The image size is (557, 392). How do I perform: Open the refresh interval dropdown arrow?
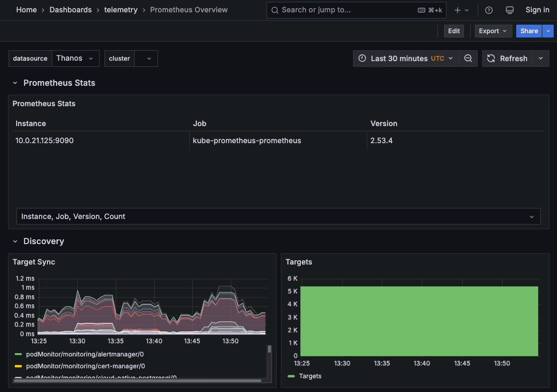(541, 58)
